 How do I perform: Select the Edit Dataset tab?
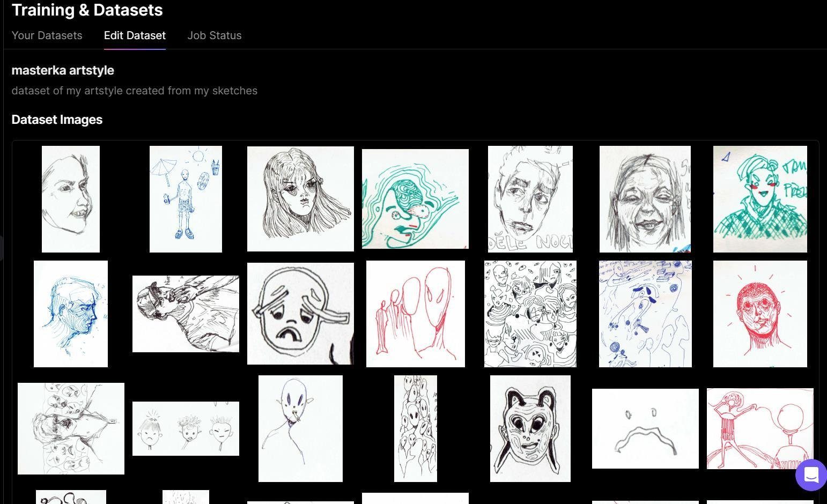pos(135,35)
